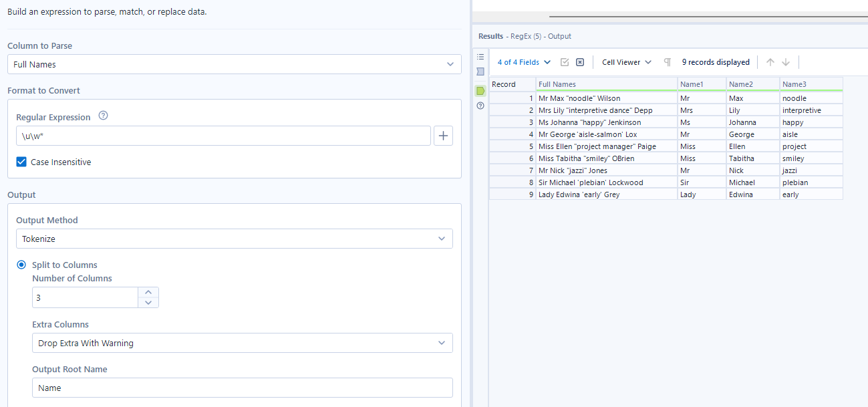Viewport: 868px width, 407px height.
Task: Click the 'Sir' cell in Name1
Action: [x=702, y=182]
